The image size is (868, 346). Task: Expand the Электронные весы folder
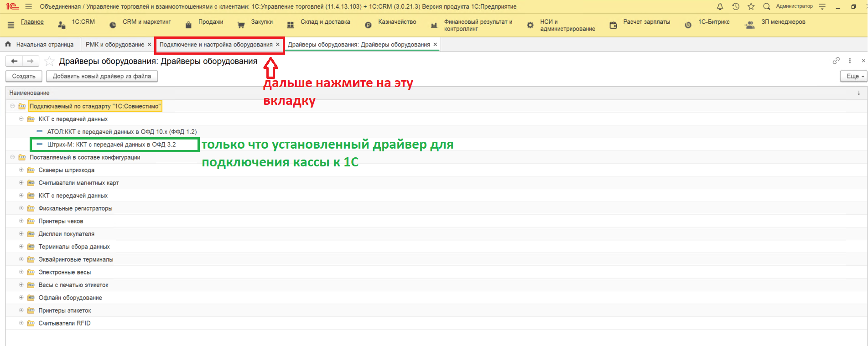(21, 272)
